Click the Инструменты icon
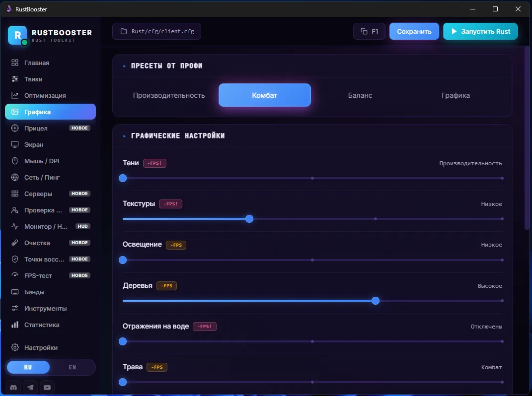This screenshot has width=532, height=396. tap(14, 308)
